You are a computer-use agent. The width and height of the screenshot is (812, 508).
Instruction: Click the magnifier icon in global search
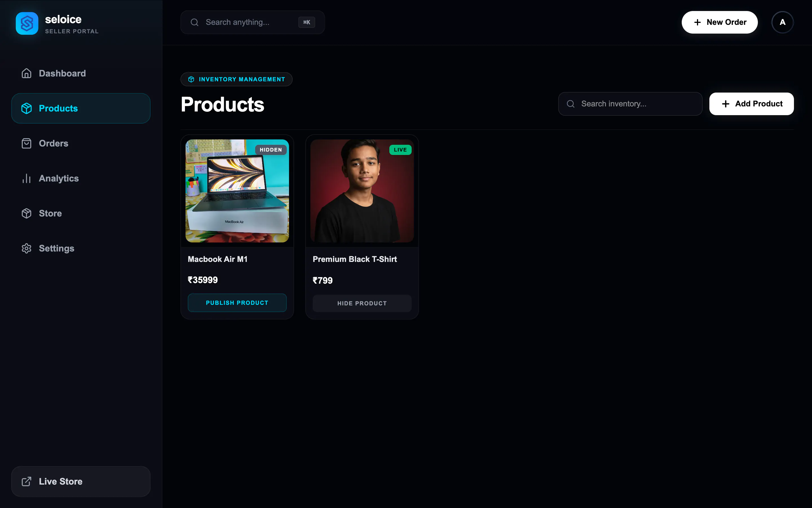pyautogui.click(x=195, y=22)
